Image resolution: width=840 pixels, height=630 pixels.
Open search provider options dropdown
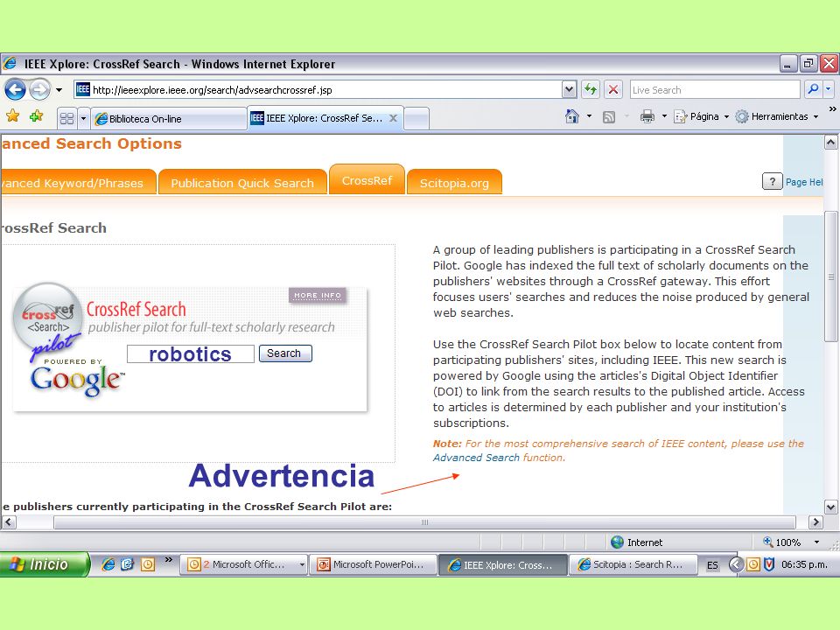[x=829, y=89]
